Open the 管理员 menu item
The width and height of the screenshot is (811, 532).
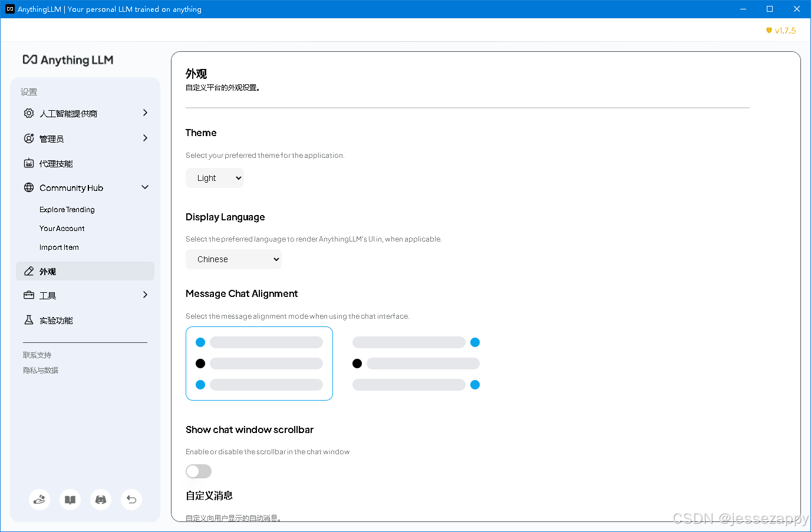pos(85,138)
